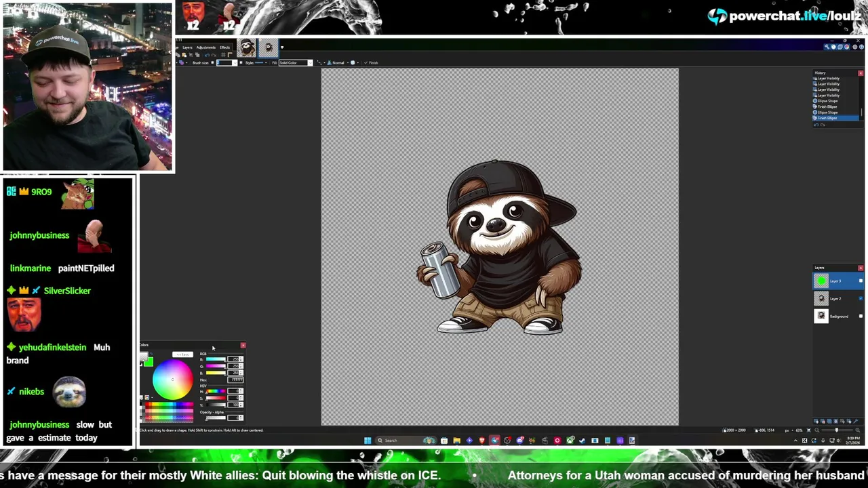Image resolution: width=868 pixels, height=488 pixels.
Task: Toggle Background layer visibility checkbox
Action: (x=861, y=316)
